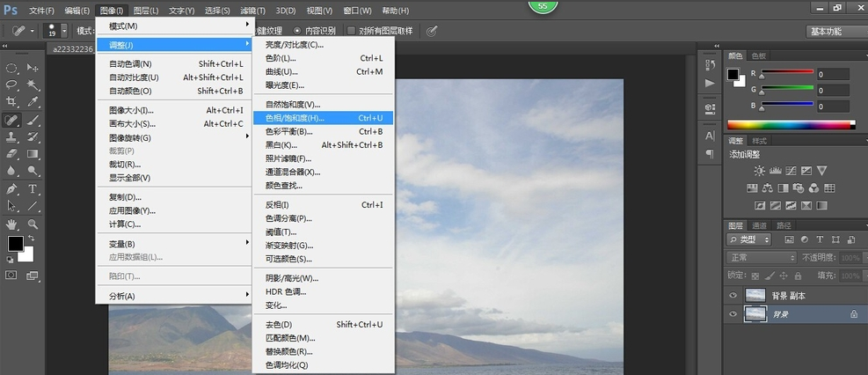
Task: Select the Eyedropper tool
Action: (x=33, y=101)
